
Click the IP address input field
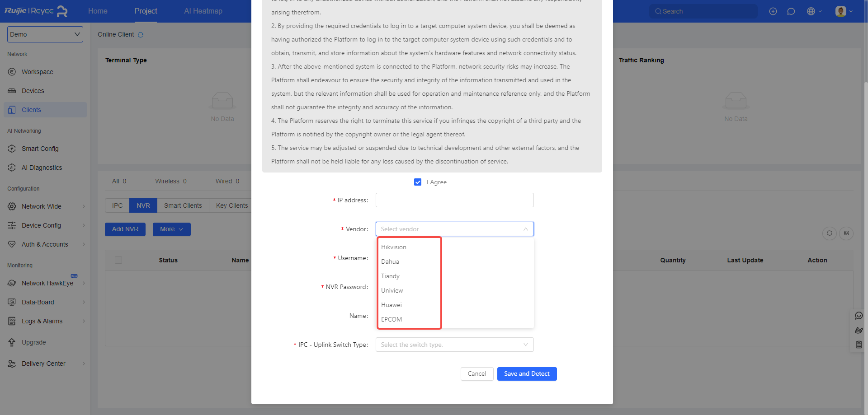click(x=455, y=200)
